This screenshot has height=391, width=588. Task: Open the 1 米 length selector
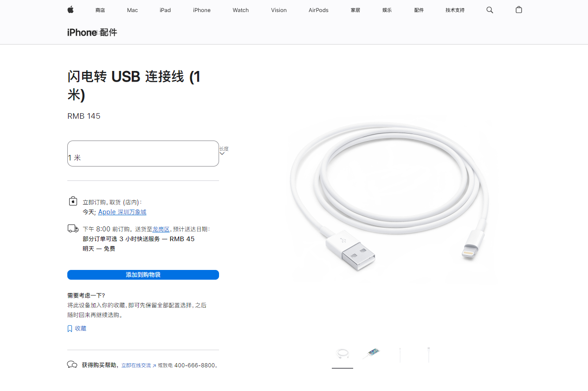pos(143,154)
